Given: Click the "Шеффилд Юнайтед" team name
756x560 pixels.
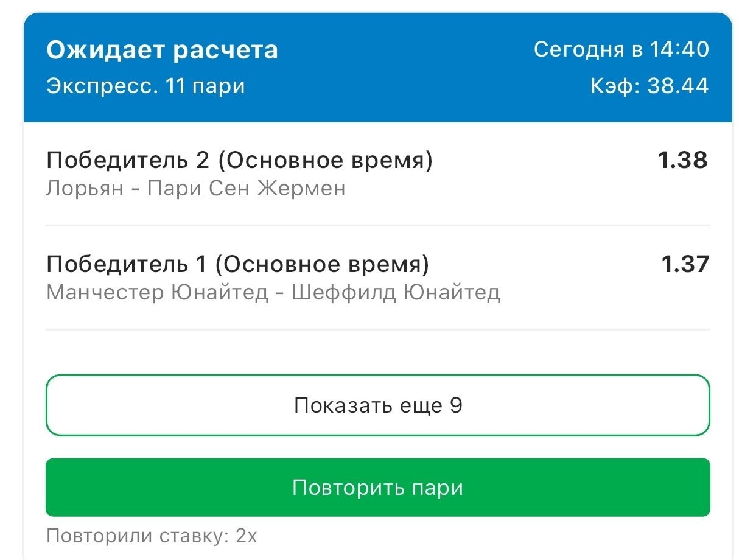Looking at the screenshot, I should pos(396,293).
